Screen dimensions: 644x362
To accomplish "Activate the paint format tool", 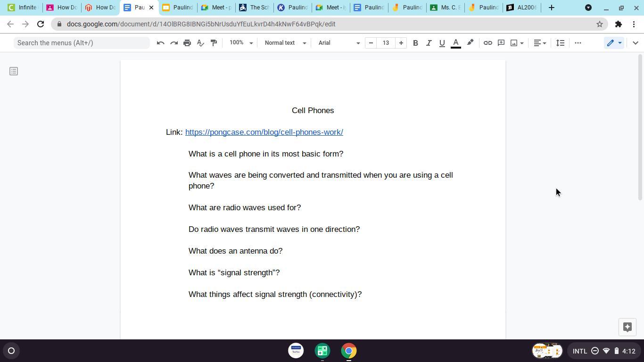I will click(214, 43).
